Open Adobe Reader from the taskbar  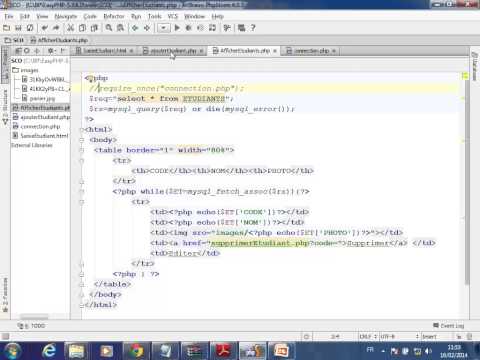tap(223, 351)
